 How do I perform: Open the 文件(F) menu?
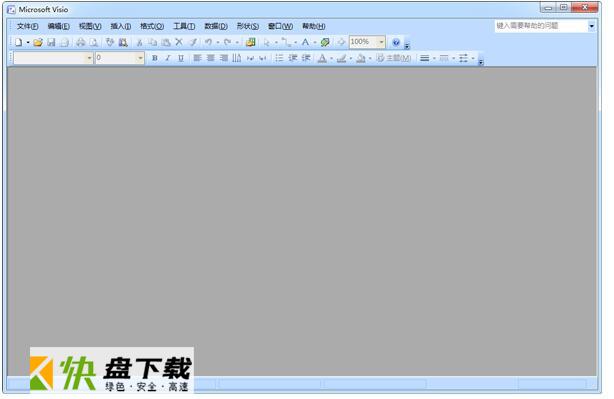pos(27,26)
